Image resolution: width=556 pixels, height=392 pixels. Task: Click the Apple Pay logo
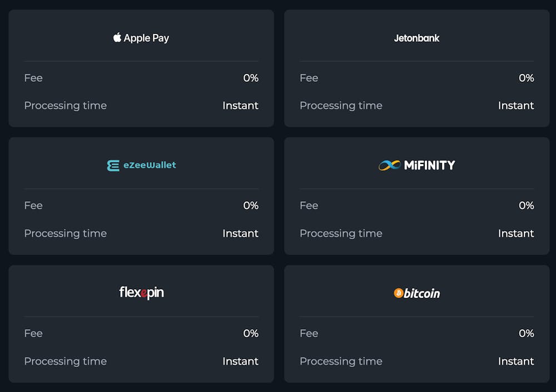[x=141, y=38]
